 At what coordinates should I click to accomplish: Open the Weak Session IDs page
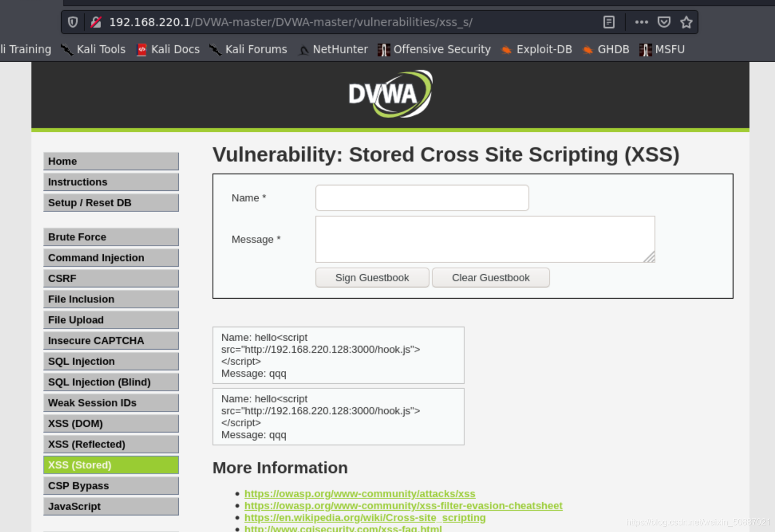[x=111, y=403]
